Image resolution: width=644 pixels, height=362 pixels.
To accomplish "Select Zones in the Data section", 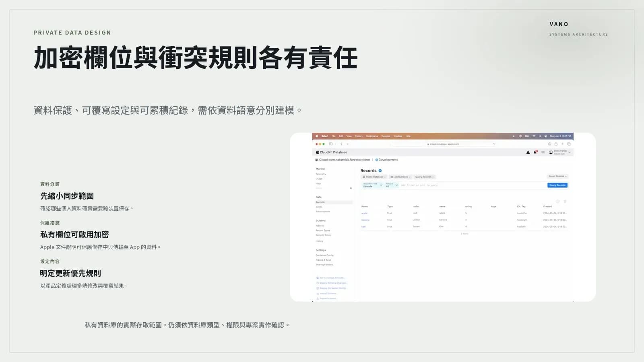I will click(319, 207).
